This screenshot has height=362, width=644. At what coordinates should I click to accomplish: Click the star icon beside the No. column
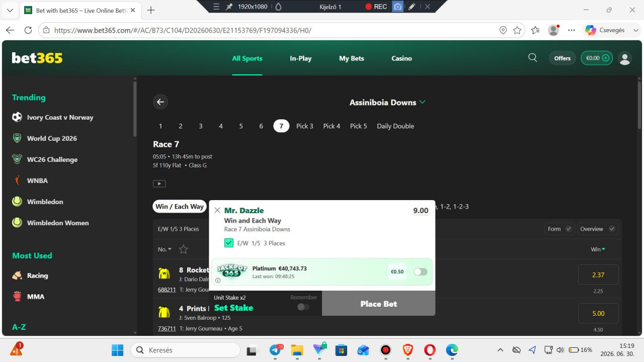pos(183,249)
